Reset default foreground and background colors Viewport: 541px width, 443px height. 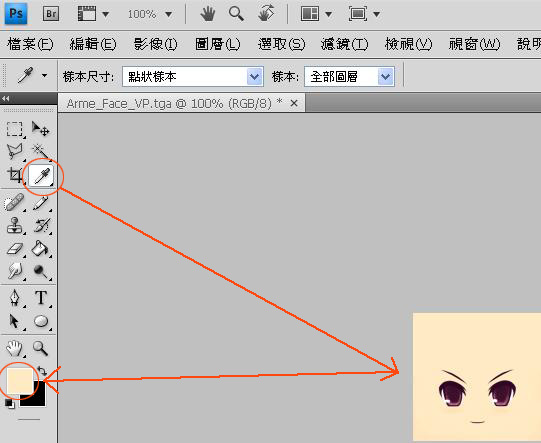click(9, 403)
